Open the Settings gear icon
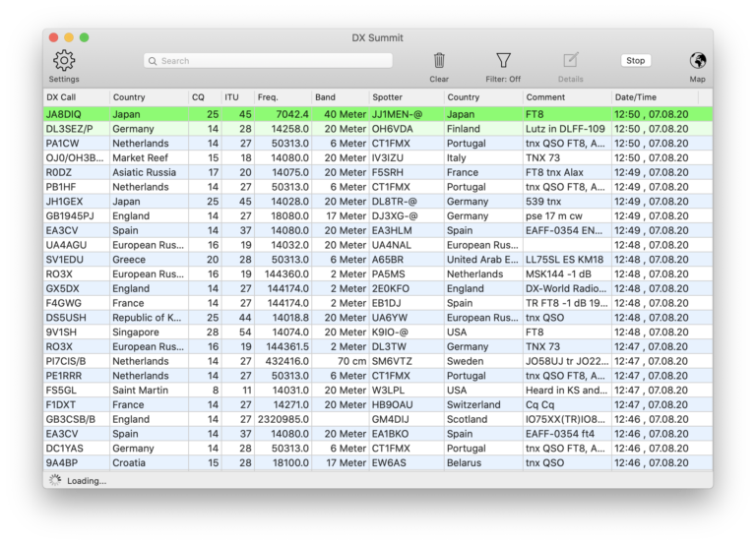756x545 pixels. tap(64, 61)
